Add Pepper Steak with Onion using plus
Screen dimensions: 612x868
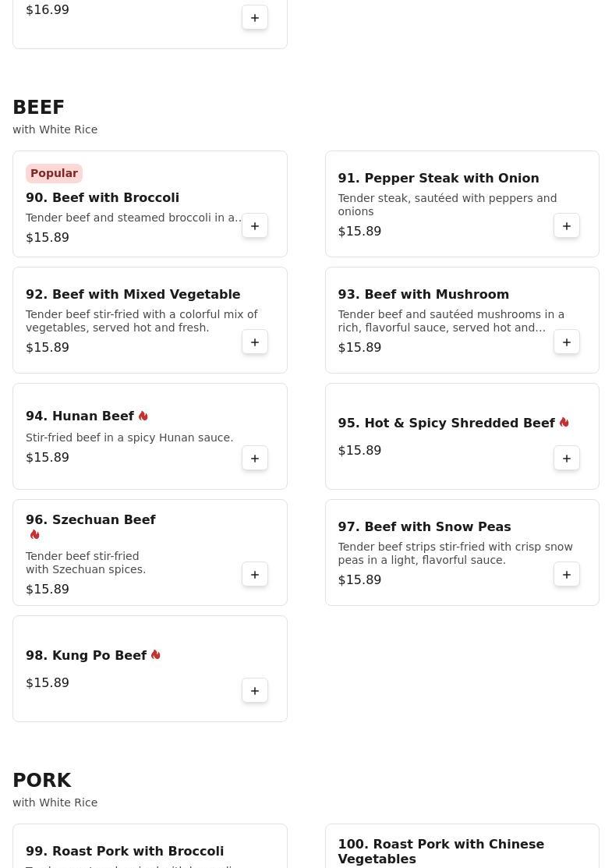[567, 226]
